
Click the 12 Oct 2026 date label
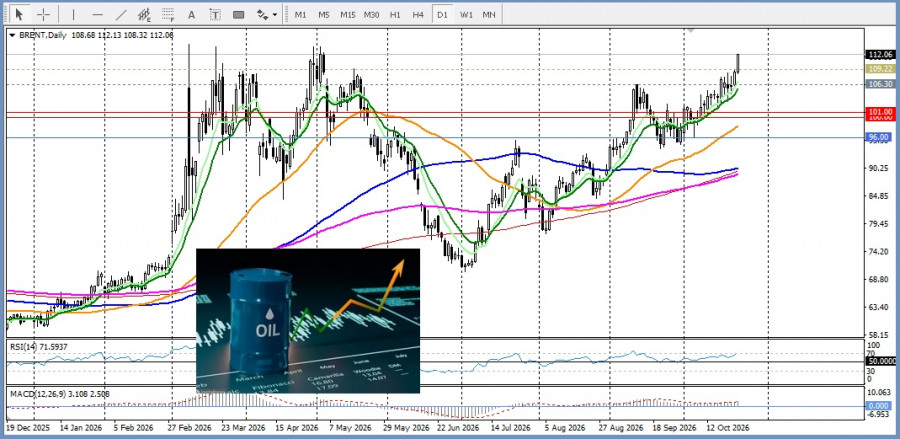[x=728, y=428]
